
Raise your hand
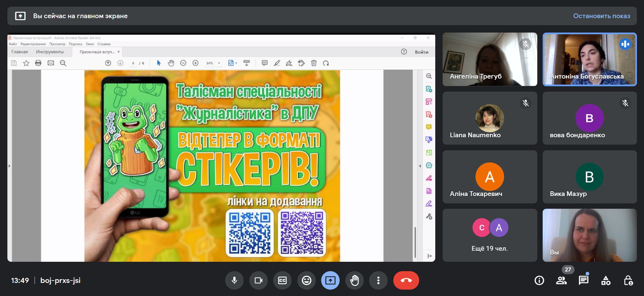pos(354,280)
